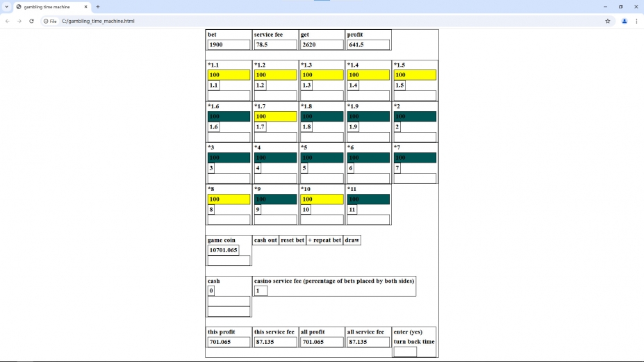Open a new tab with the plus icon
Image resolution: width=644 pixels, height=362 pixels.
click(x=98, y=6)
